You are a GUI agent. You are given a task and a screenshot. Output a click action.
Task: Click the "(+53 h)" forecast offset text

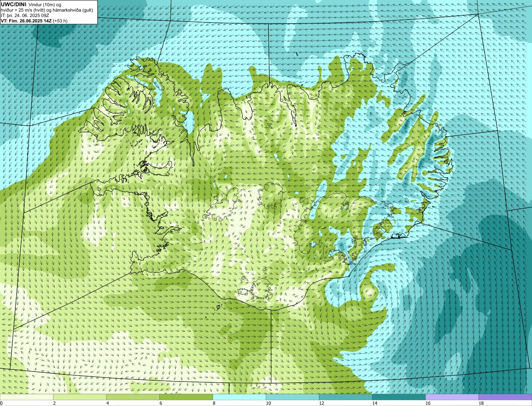pos(60,21)
